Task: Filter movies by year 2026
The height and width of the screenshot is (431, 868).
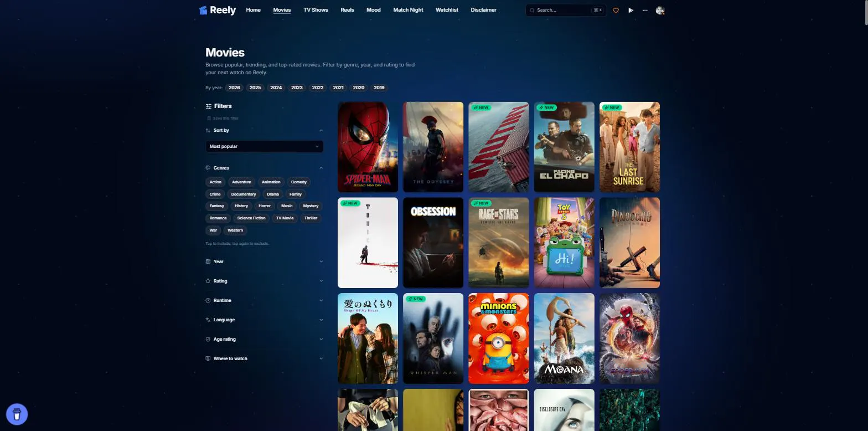Action: [x=234, y=88]
